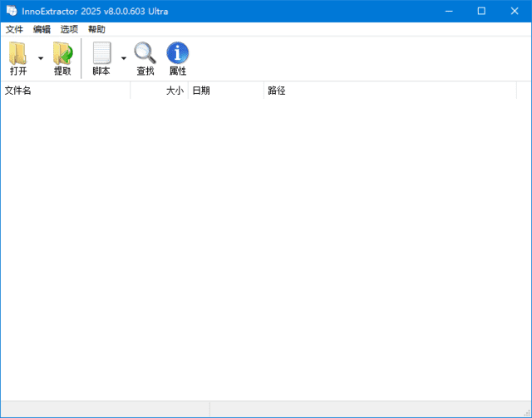Click the InnoExtractor app icon in title bar

pos(11,11)
